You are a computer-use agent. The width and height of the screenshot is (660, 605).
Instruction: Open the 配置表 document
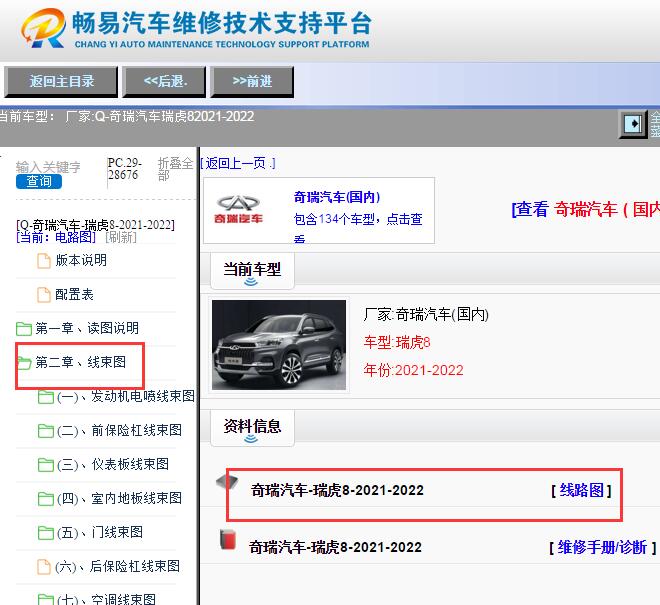tap(74, 294)
